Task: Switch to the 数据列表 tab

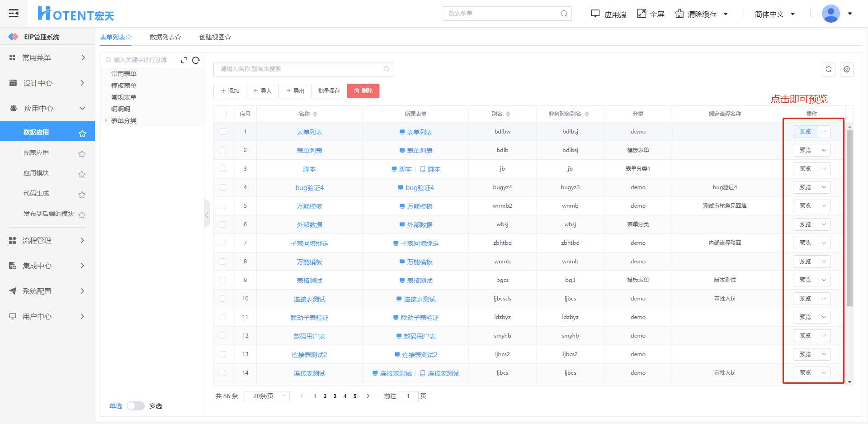Action: (x=165, y=37)
